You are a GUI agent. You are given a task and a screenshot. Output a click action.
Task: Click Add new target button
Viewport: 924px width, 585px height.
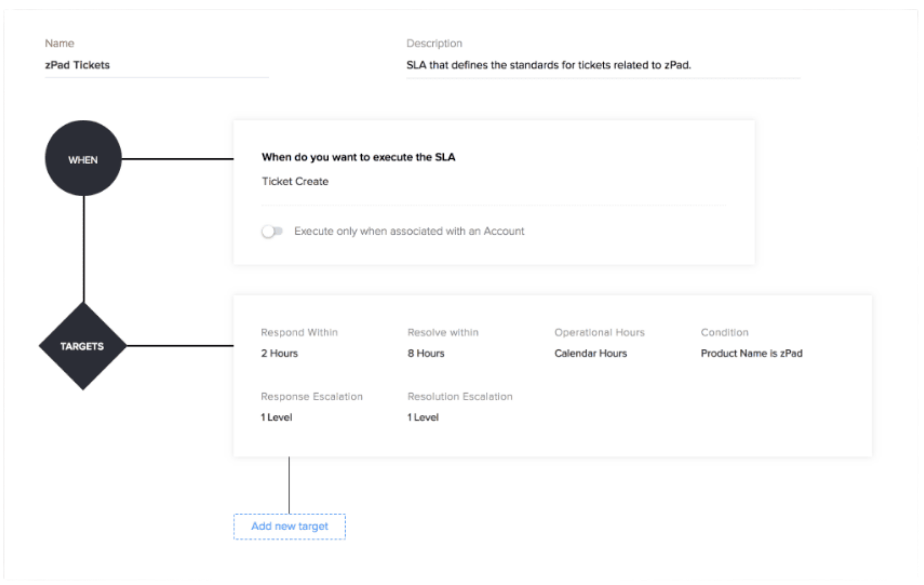290,526
